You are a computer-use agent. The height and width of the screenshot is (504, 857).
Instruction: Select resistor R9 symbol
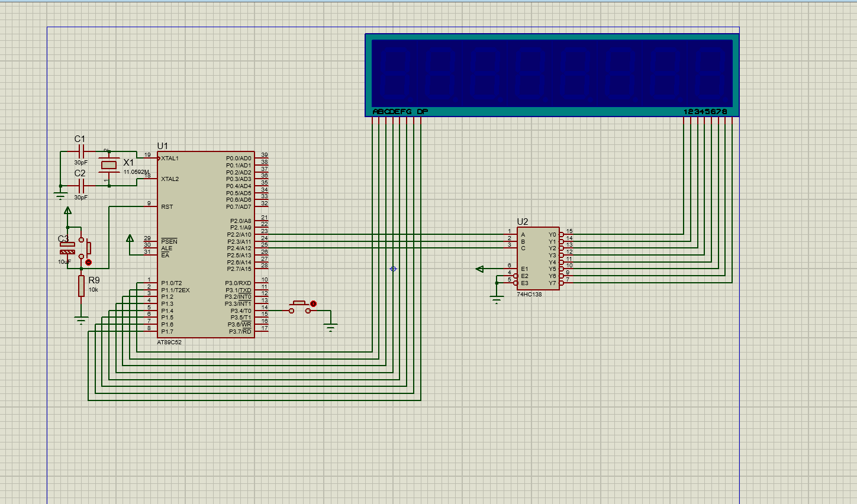(81, 285)
